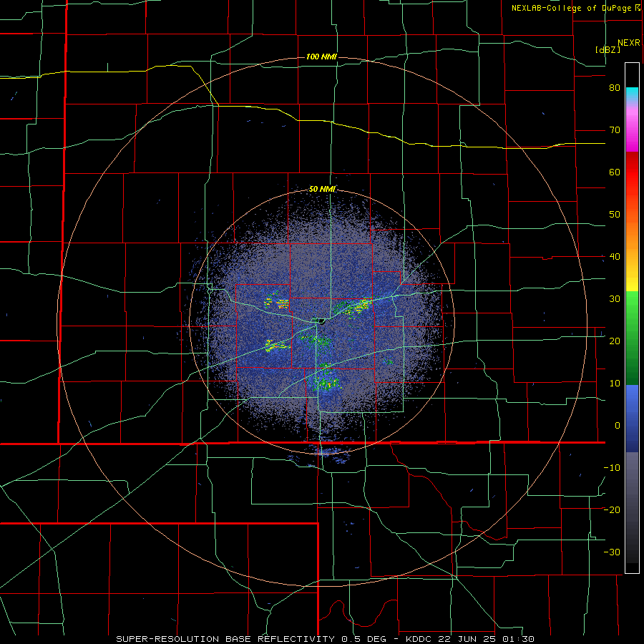This screenshot has height=644, width=644.
Task: Click the dBZ unit label above color scale
Action: pyautogui.click(x=608, y=49)
